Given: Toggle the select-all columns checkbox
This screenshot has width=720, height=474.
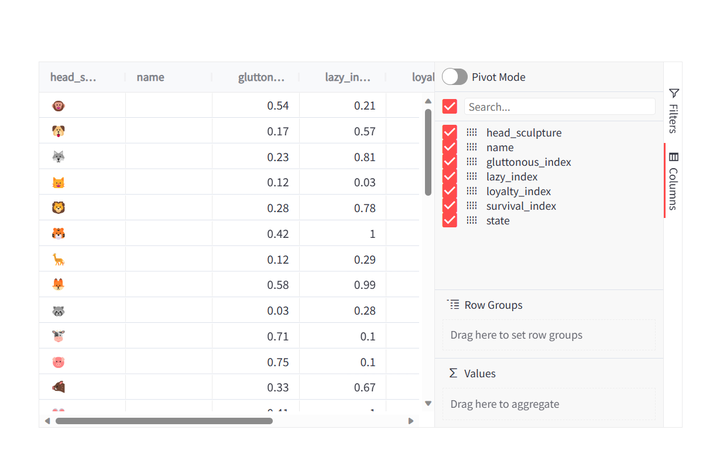Looking at the screenshot, I should coord(450,107).
